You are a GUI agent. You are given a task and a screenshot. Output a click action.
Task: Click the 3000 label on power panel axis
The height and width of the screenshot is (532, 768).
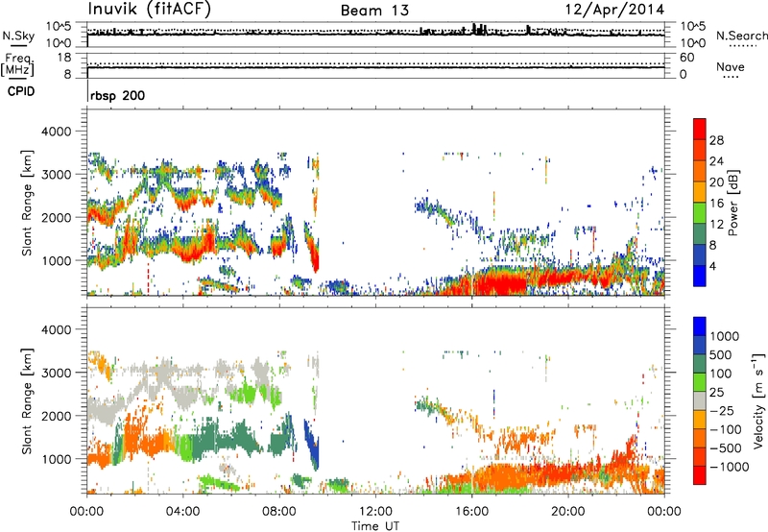click(x=57, y=175)
